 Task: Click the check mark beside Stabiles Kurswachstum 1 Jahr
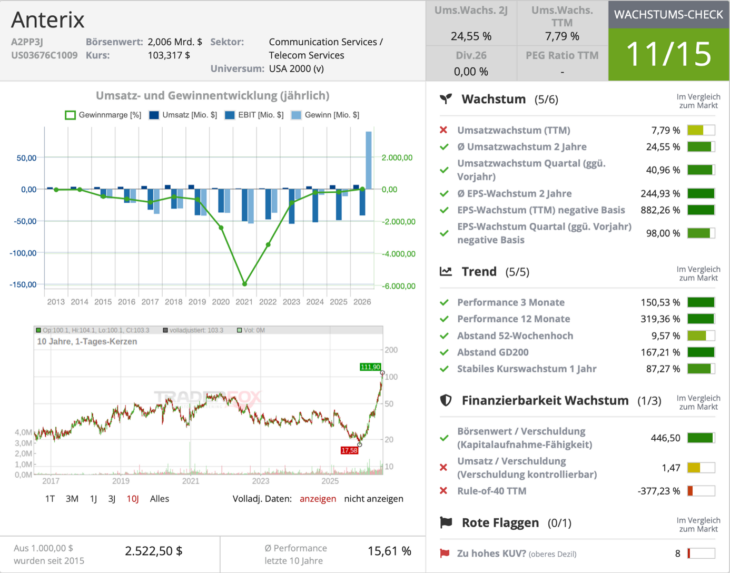tap(444, 369)
